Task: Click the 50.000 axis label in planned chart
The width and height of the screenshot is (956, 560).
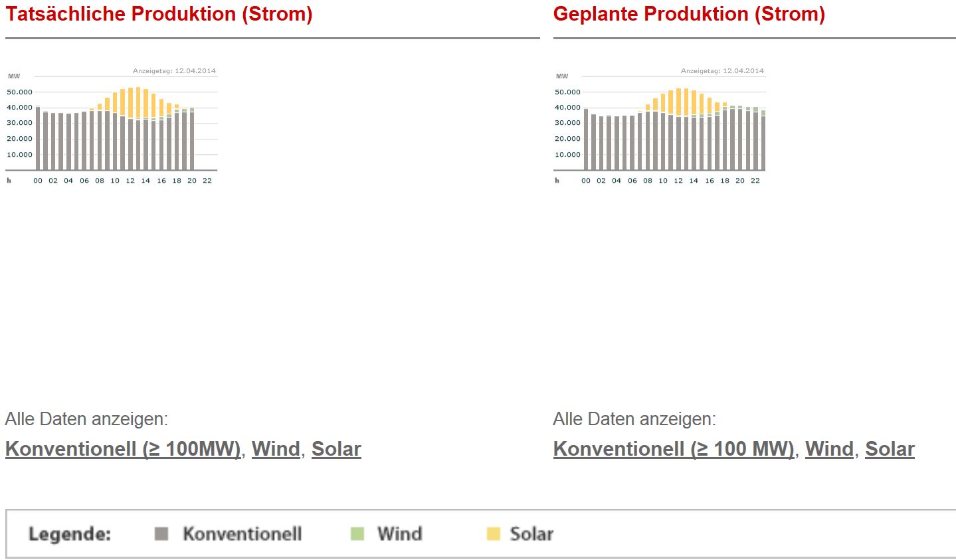Action: point(567,92)
